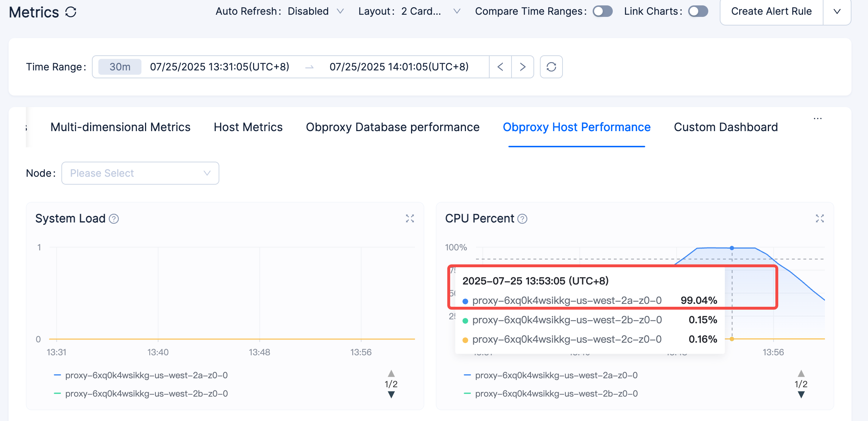This screenshot has height=421, width=868.
Task: Open System Load help question icon
Action: 114,219
